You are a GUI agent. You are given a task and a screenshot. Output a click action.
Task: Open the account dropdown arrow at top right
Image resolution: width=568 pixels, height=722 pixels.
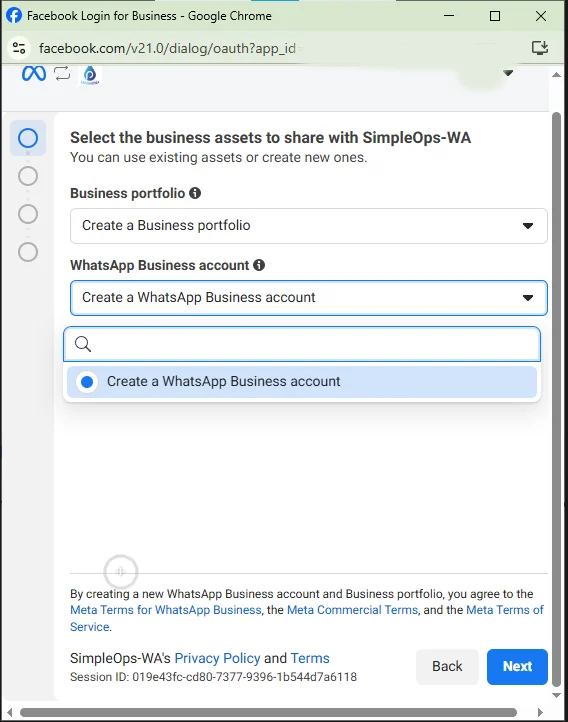pos(508,73)
